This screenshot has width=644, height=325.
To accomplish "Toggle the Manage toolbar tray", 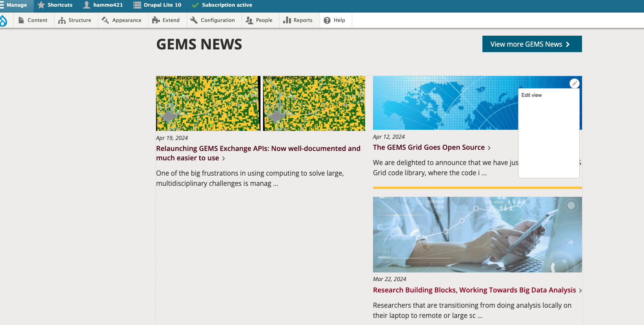I will (14, 5).
